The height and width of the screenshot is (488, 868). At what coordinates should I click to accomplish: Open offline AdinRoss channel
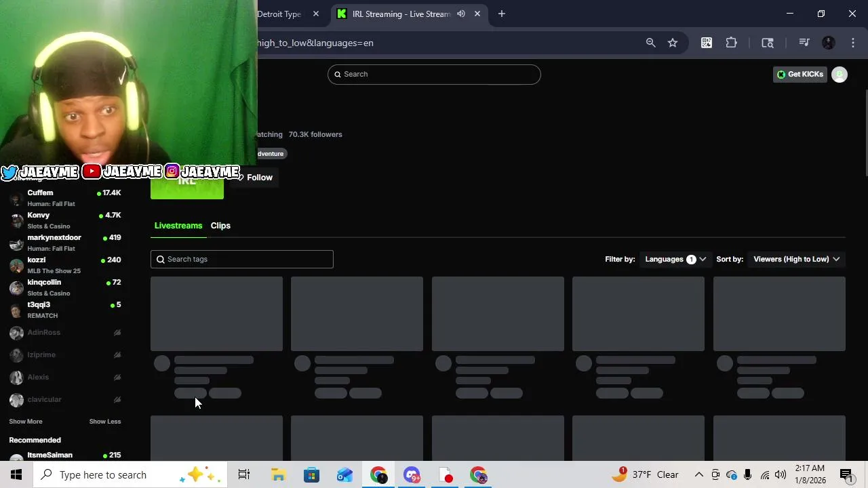(65, 332)
